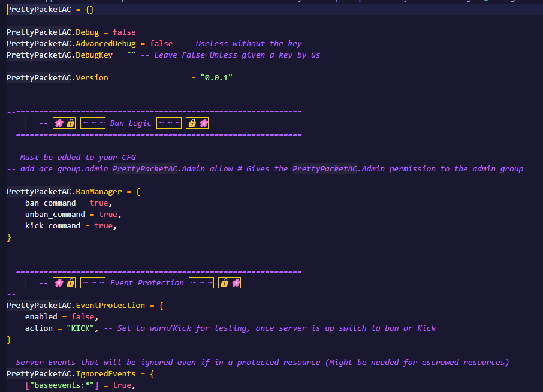Click 'permission to the admin group' comment text

click(x=456, y=169)
